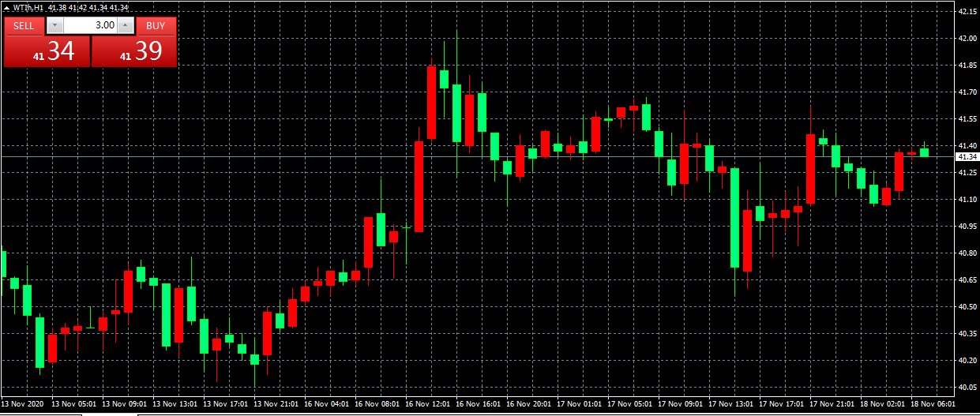Click the 16 Nov 16:01 time label

(x=479, y=403)
